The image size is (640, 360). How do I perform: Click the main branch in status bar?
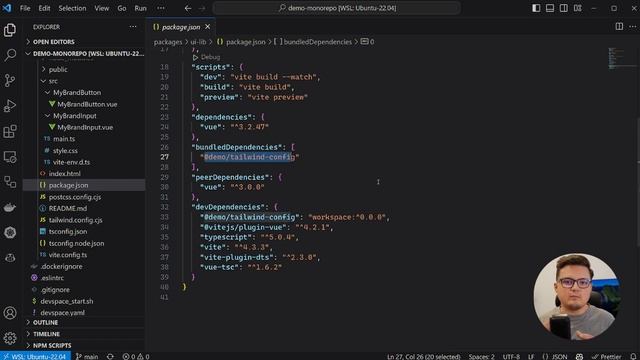click(87, 356)
